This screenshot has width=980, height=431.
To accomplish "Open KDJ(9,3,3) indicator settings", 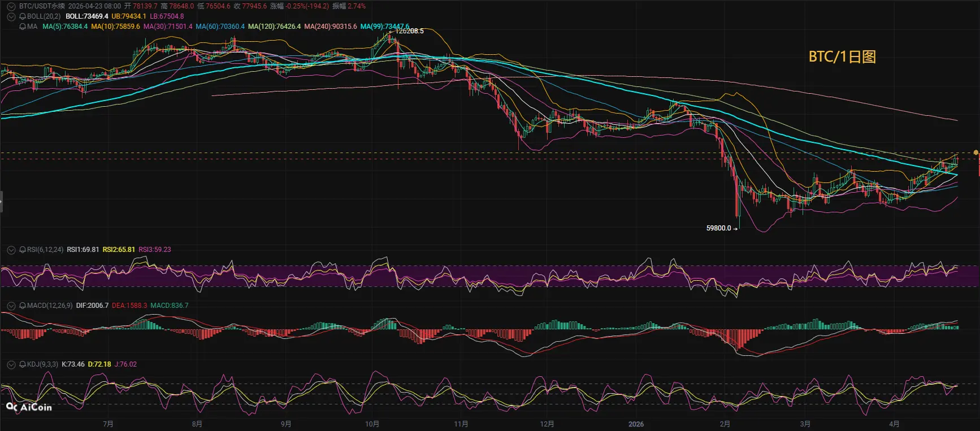I will point(42,364).
